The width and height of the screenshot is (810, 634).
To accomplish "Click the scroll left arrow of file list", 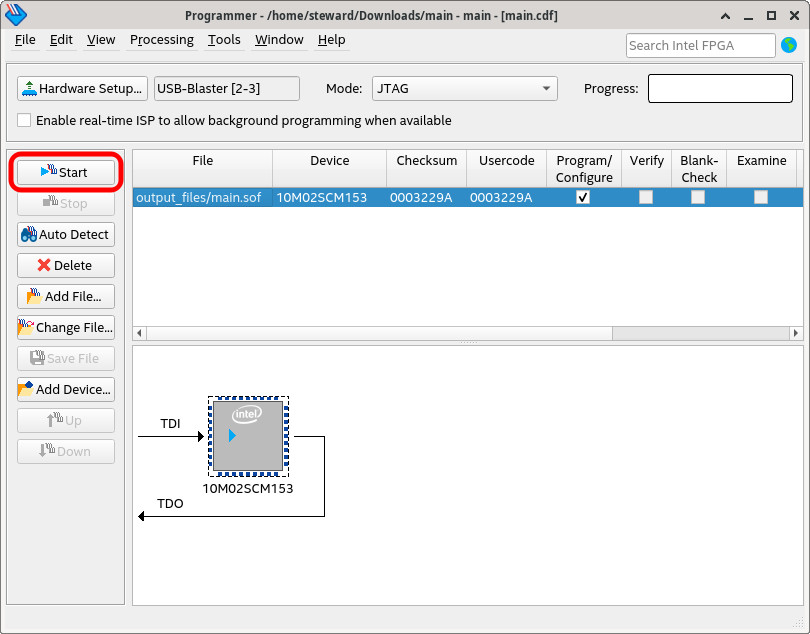I will pyautogui.click(x=139, y=333).
